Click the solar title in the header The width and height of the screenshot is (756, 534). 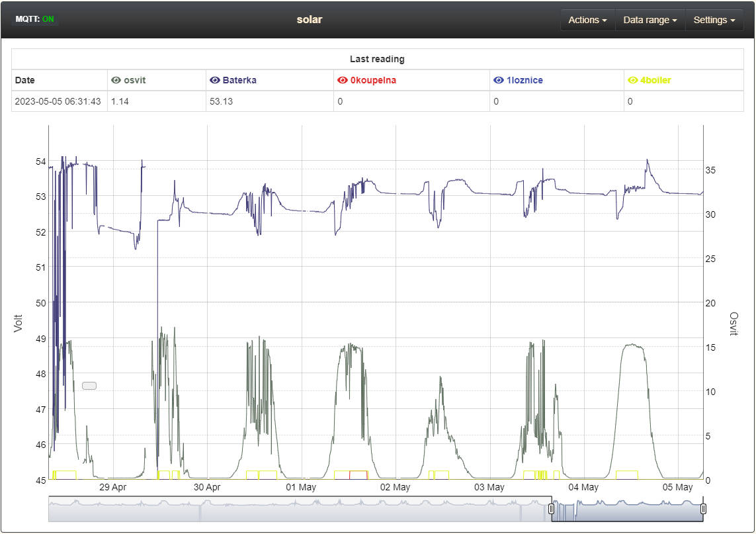coord(310,19)
